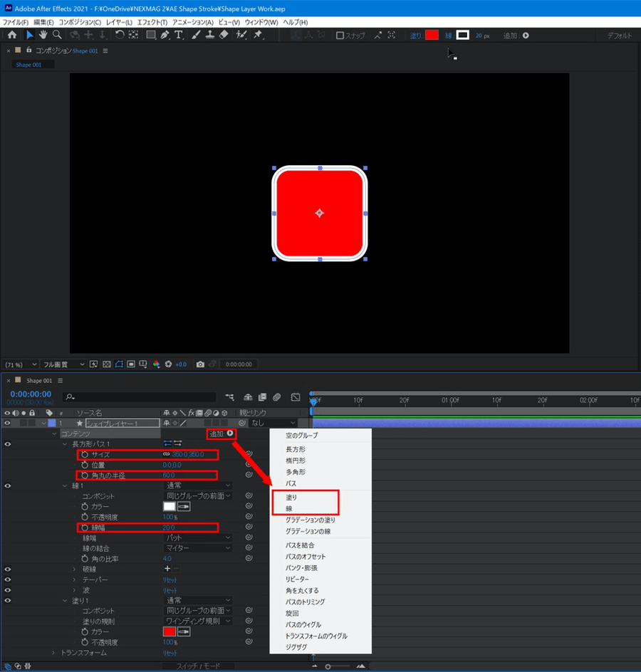The image size is (641, 672).
Task: Open the 線端 バット dropdown
Action: click(197, 538)
